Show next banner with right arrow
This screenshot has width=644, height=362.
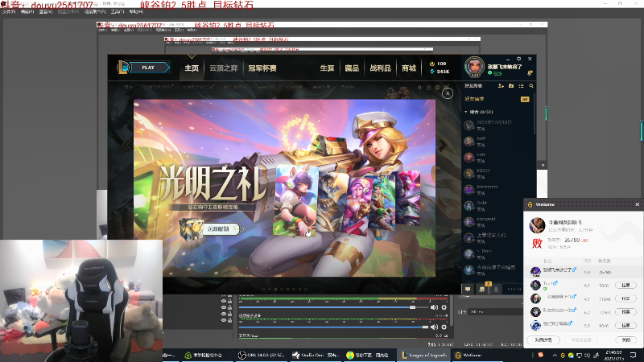coord(443,145)
